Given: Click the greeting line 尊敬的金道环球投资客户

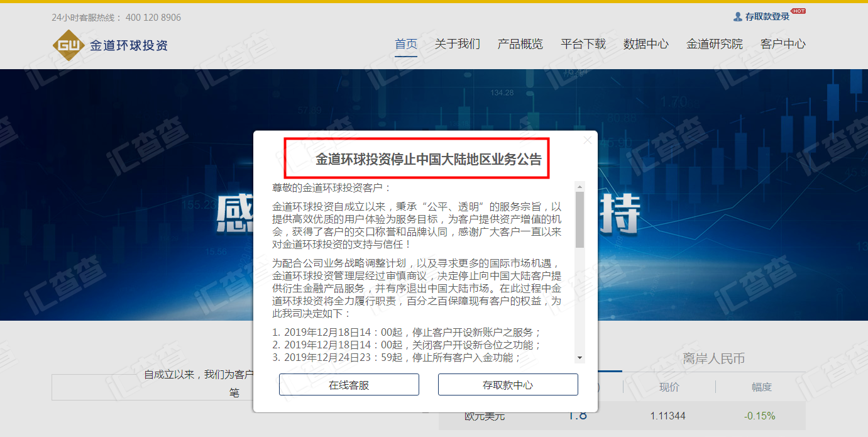Looking at the screenshot, I should click(x=332, y=187).
